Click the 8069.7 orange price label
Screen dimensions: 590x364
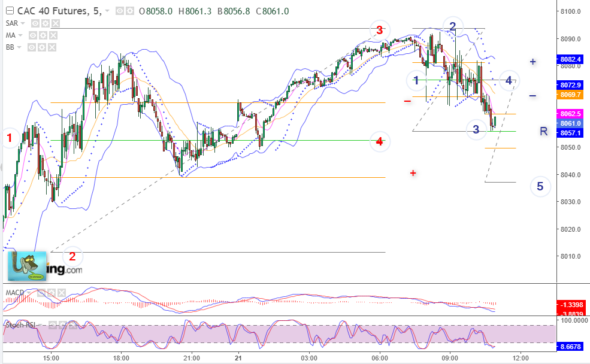pyautogui.click(x=570, y=95)
